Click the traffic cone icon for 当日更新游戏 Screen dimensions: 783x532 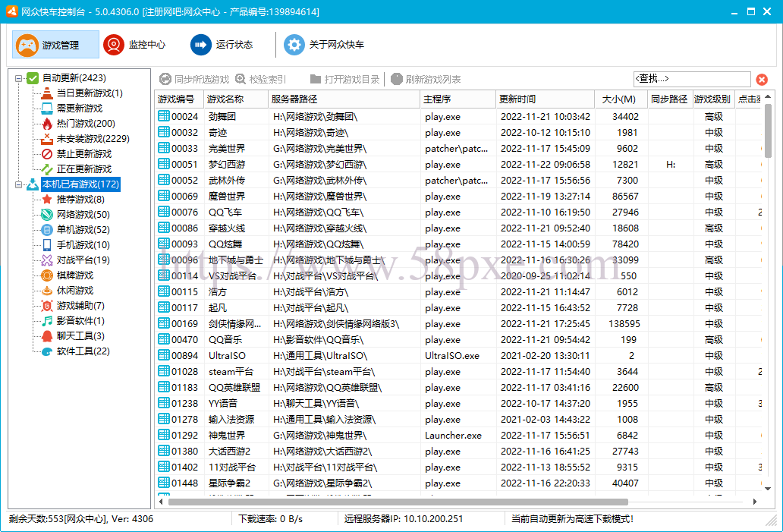[47, 93]
